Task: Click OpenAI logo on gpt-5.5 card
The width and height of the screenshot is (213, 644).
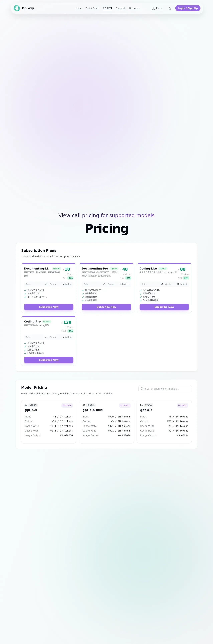Action: tap(141, 405)
